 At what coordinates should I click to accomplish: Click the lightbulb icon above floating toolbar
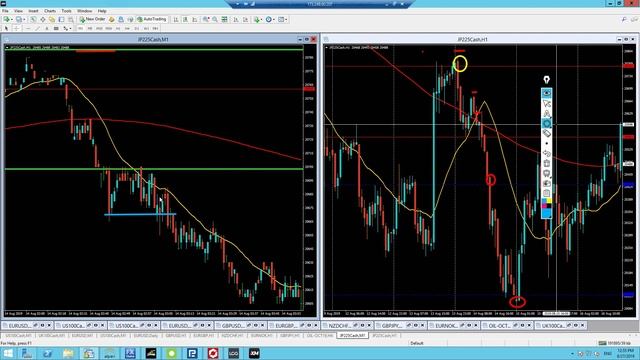point(547,80)
